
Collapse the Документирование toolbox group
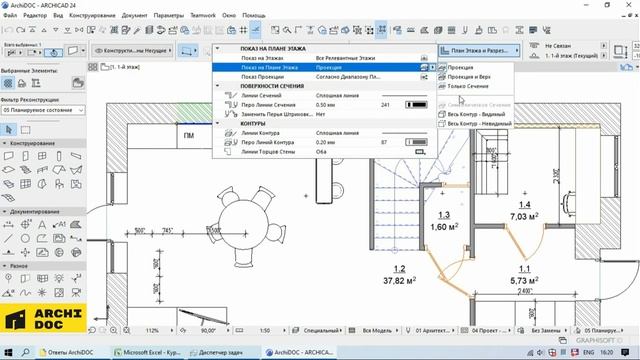tap(4, 211)
